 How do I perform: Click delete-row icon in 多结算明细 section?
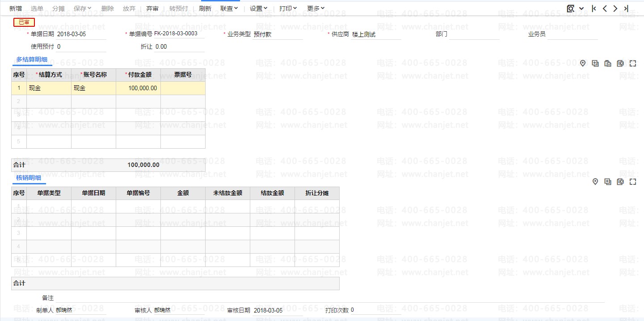(x=620, y=63)
